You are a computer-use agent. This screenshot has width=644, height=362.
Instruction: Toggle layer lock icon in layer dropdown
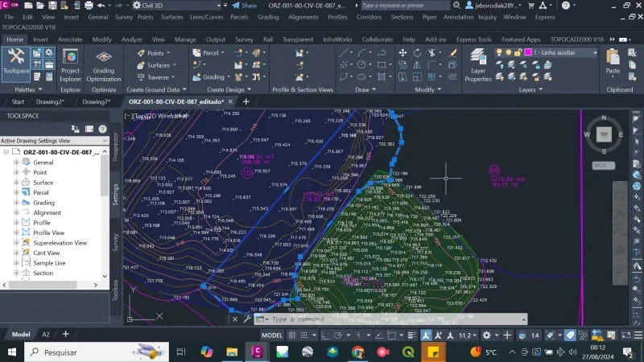click(518, 52)
